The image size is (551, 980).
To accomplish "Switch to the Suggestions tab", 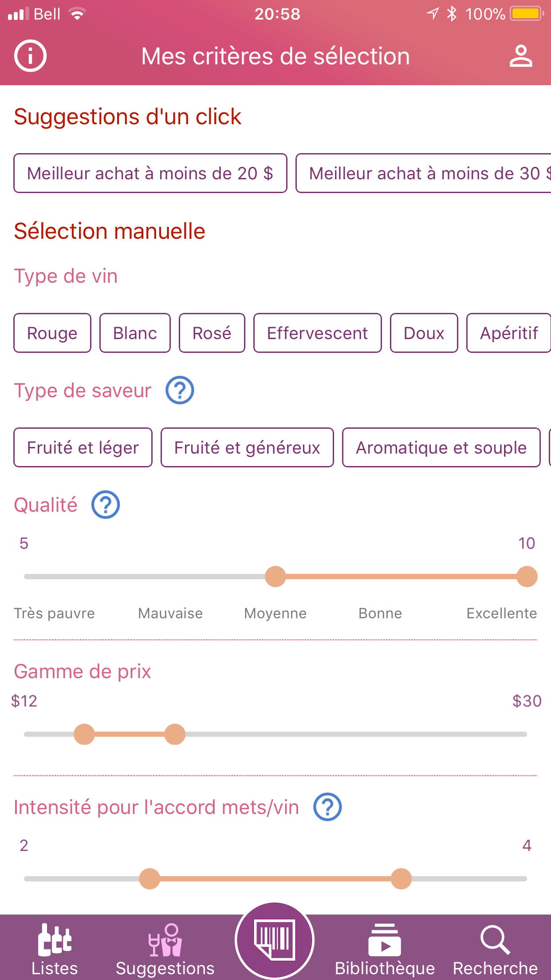I will [165, 949].
